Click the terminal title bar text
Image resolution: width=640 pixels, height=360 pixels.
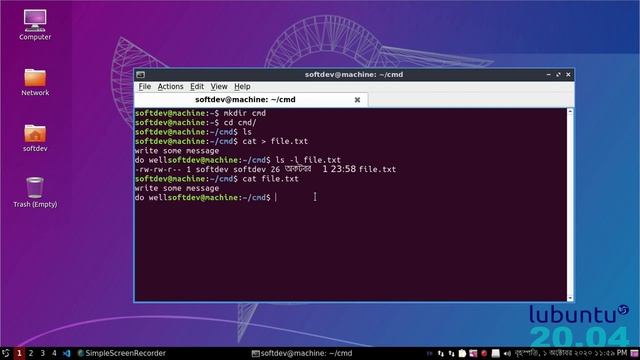[x=354, y=75]
